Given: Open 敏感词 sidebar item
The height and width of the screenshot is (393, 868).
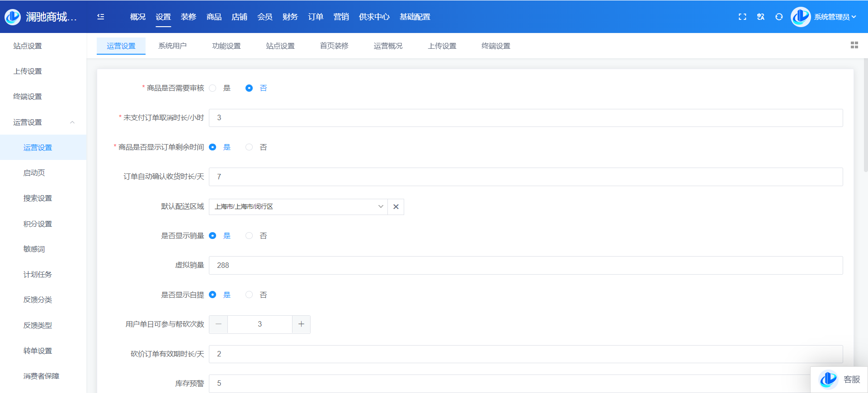Looking at the screenshot, I should [x=34, y=249].
